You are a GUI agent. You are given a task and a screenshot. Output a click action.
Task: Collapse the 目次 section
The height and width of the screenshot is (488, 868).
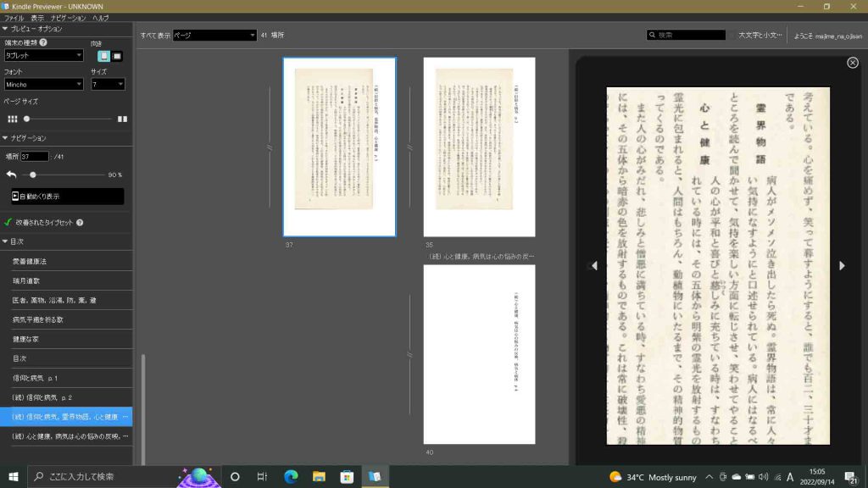pyautogui.click(x=5, y=241)
